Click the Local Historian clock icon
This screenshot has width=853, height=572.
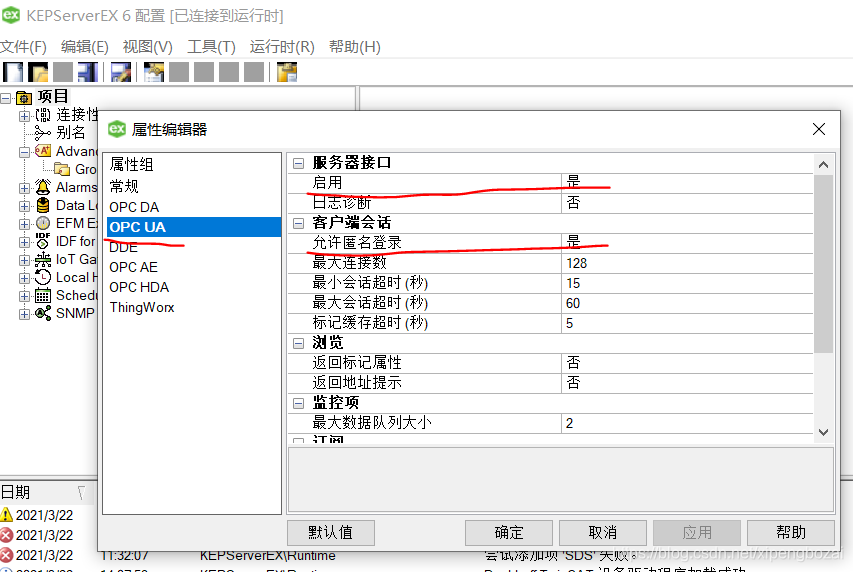(43, 277)
